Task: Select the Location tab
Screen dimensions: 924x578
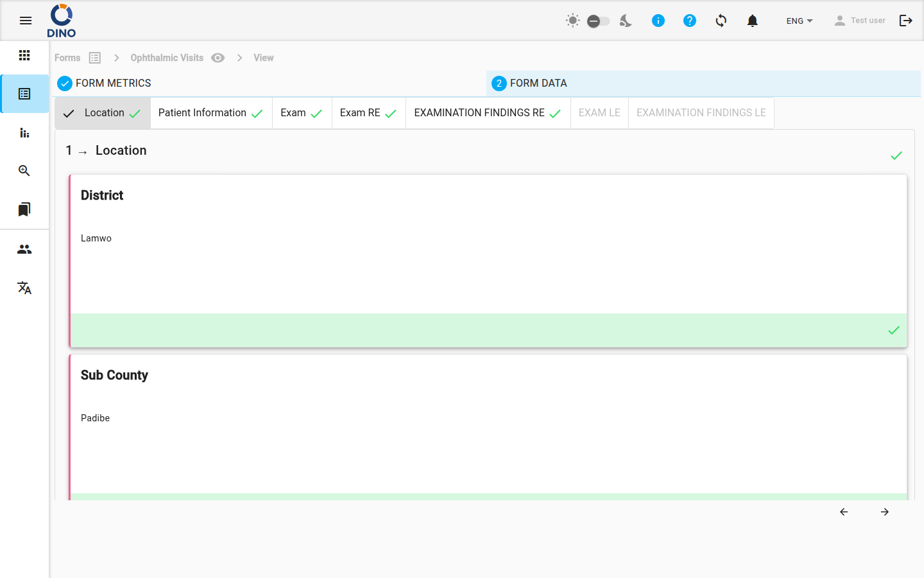Action: (103, 113)
